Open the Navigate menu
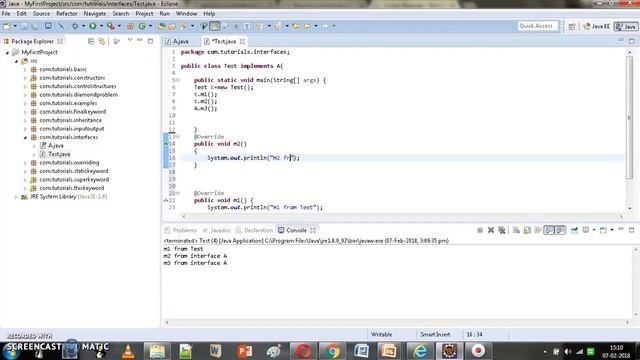The image size is (640, 360). click(x=95, y=13)
